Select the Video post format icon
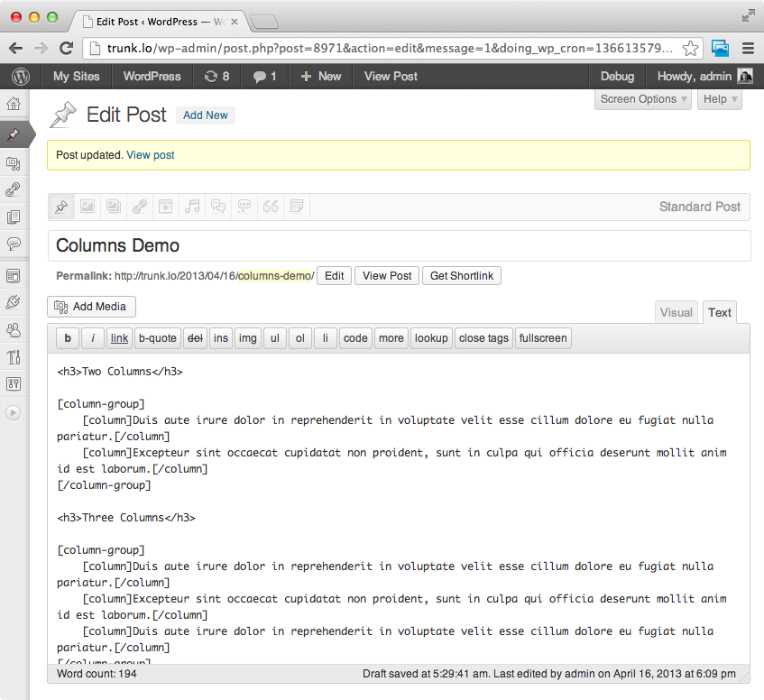 click(166, 207)
